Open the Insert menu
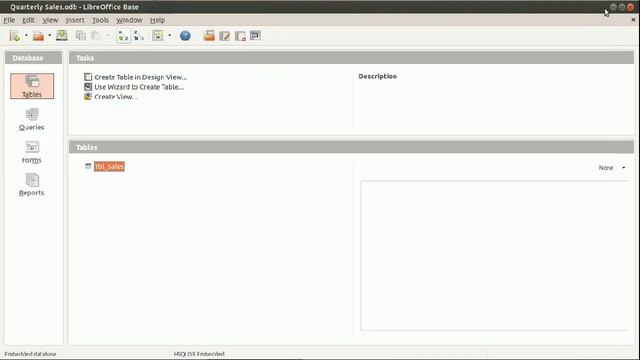This screenshot has width=640, height=360. [75, 20]
